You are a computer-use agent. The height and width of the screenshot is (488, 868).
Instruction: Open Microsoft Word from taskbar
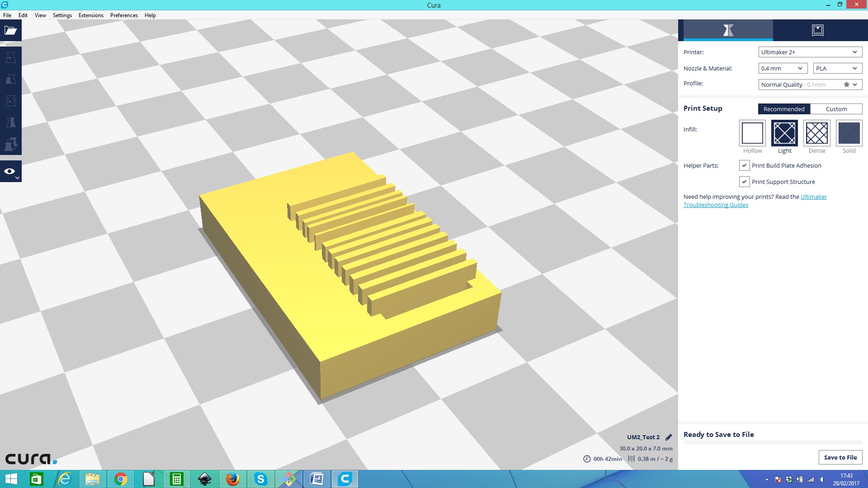[x=317, y=479]
